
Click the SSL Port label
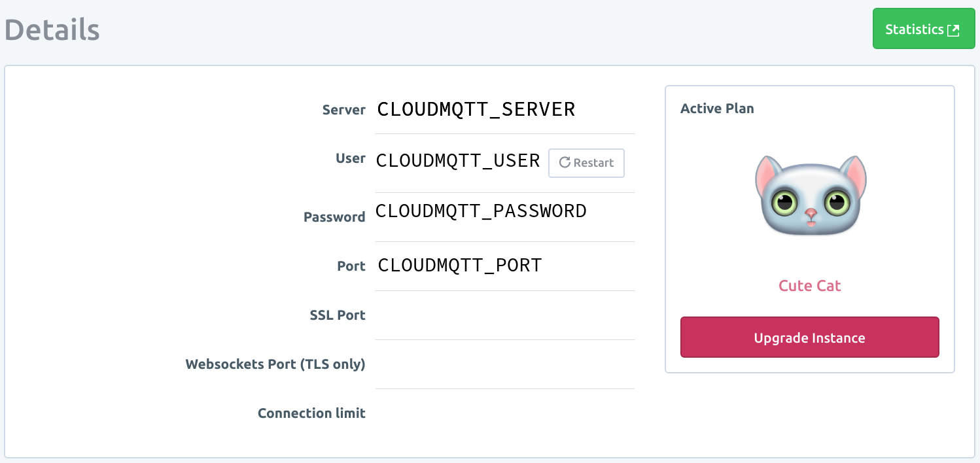pos(338,315)
